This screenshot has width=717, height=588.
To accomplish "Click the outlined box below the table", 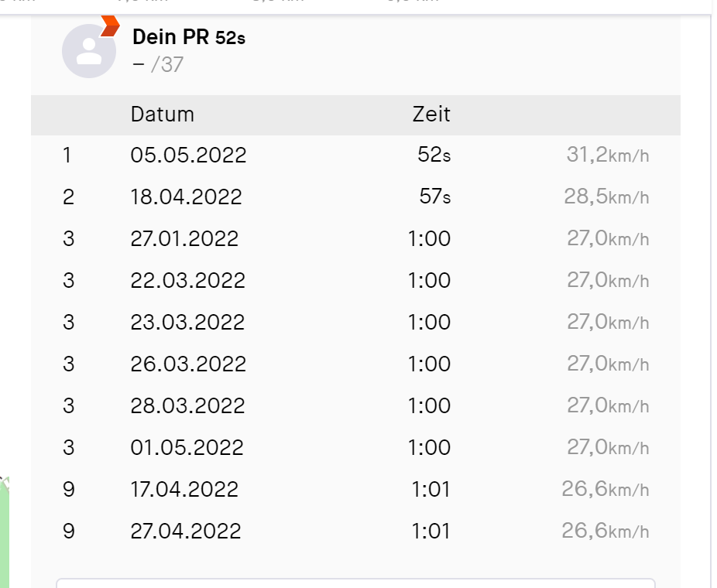I will tap(355, 583).
